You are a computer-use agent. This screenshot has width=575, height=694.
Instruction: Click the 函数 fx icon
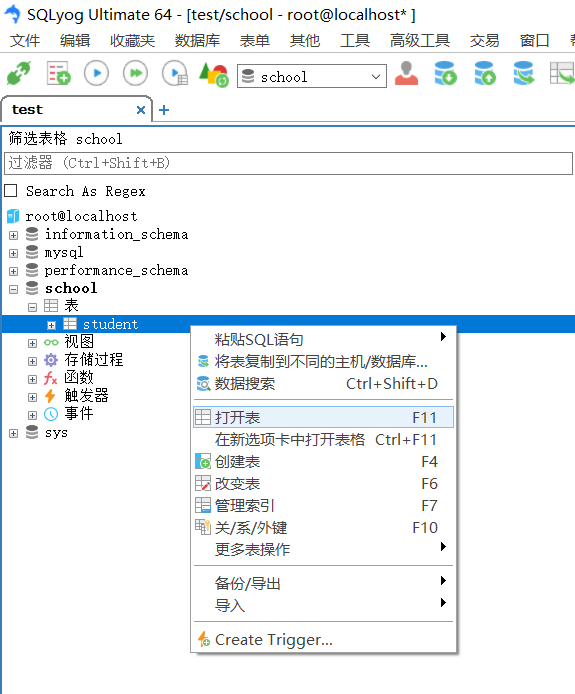(x=50, y=378)
